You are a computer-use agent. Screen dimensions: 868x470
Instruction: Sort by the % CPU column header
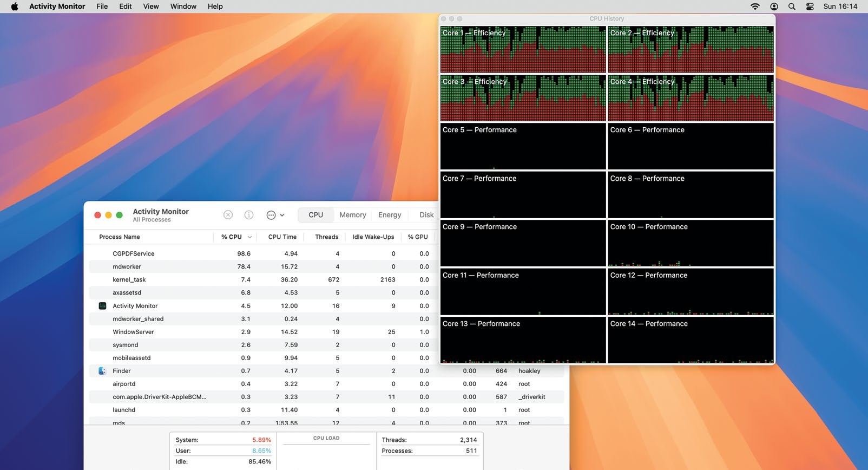(232, 237)
